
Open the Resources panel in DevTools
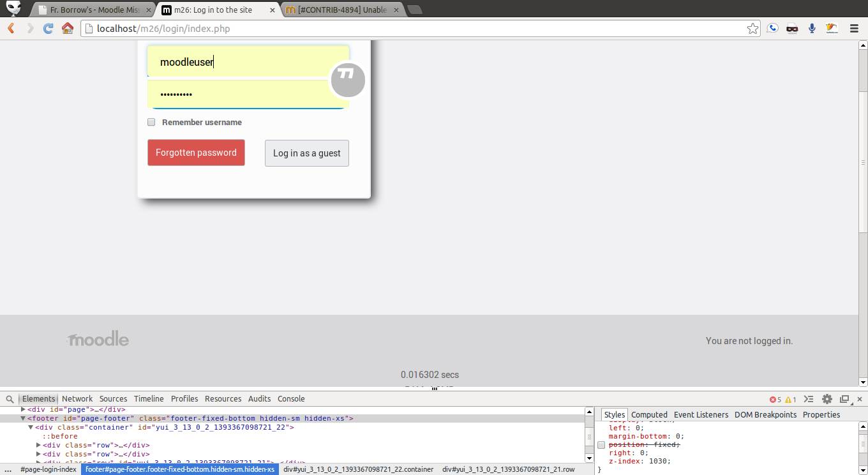223,398
